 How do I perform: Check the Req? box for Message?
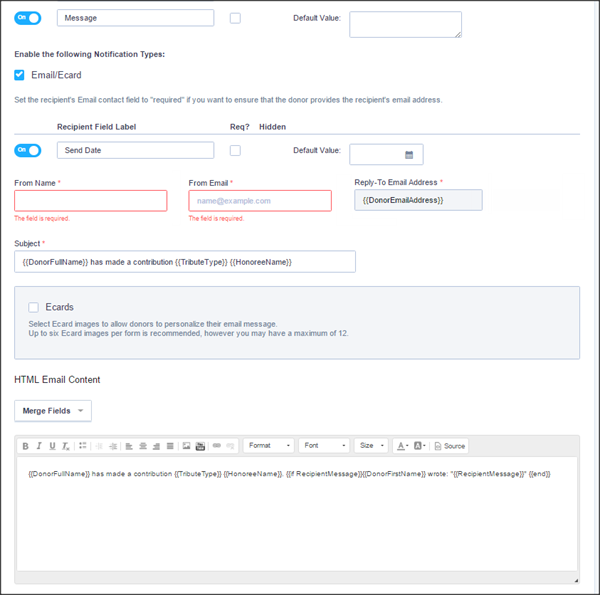tap(235, 18)
